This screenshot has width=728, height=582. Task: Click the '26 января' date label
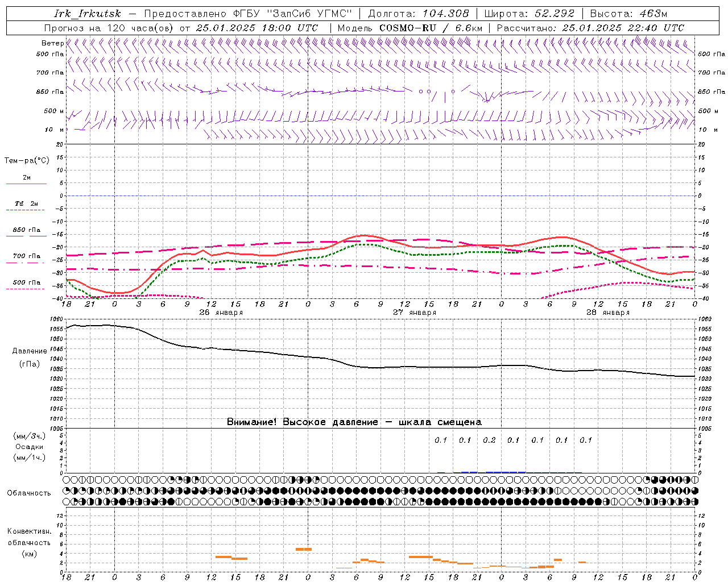pos(221,313)
